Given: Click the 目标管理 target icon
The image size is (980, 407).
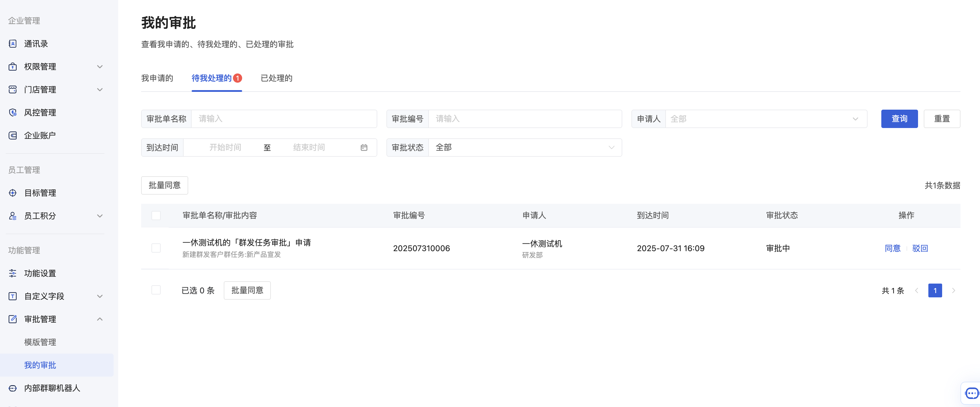Looking at the screenshot, I should point(13,193).
